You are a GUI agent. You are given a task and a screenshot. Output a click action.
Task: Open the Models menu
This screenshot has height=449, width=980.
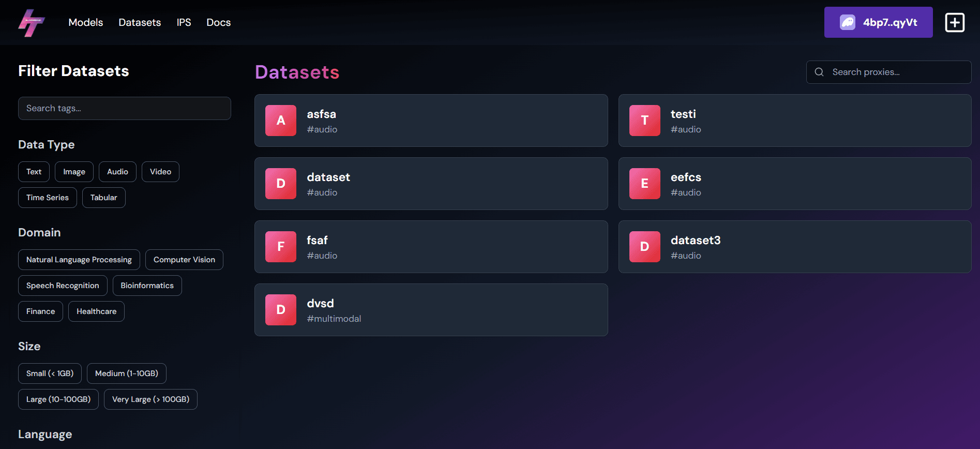click(x=86, y=22)
